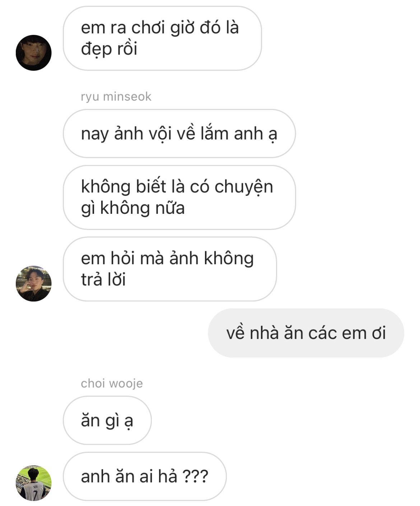The width and height of the screenshot is (420, 506).
Task: Tap the words 'trả lời' in minseok's last bubble
Action: tap(103, 280)
